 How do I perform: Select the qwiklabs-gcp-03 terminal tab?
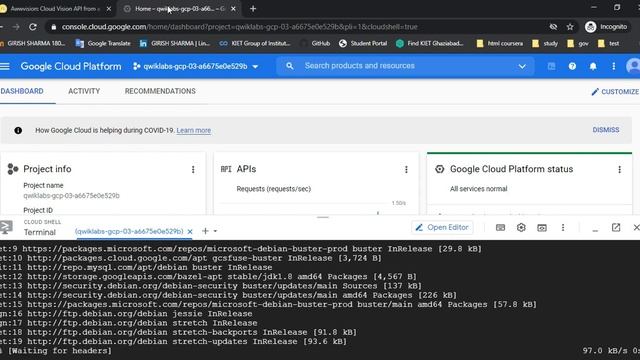point(129,231)
